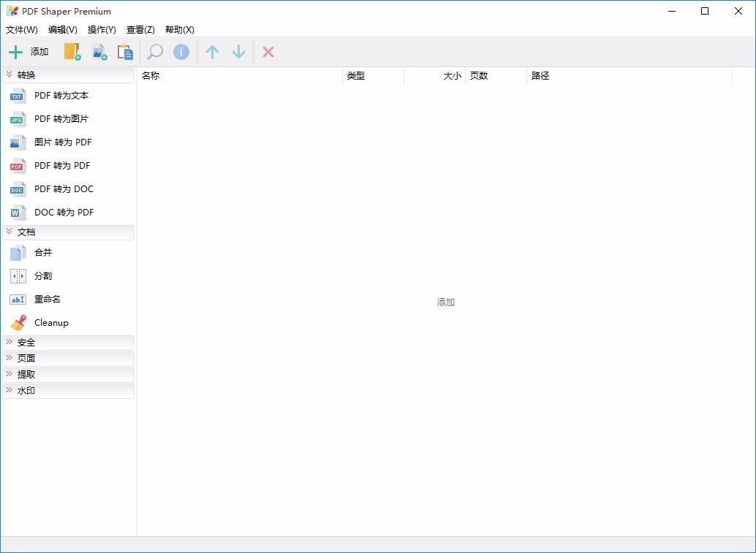Click the move up arrow icon

click(212, 52)
